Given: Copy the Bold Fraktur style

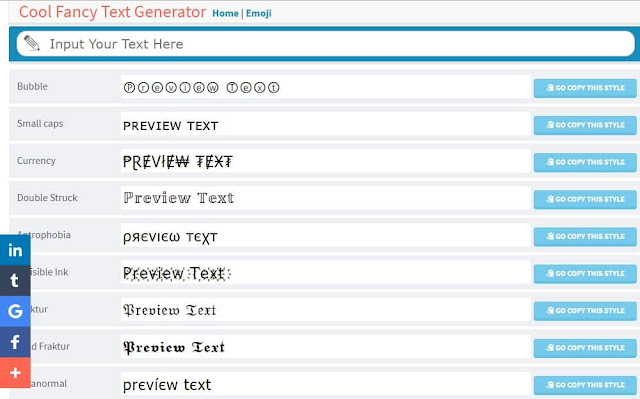Looking at the screenshot, I should click(585, 348).
